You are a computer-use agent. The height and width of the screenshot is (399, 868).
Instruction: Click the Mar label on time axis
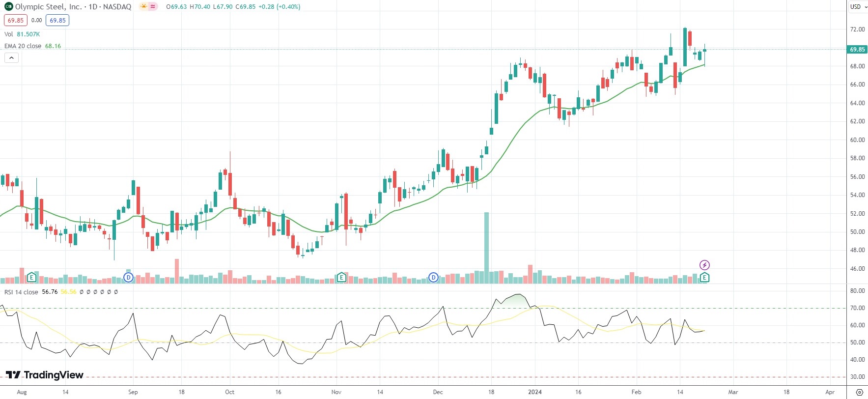[x=733, y=392]
